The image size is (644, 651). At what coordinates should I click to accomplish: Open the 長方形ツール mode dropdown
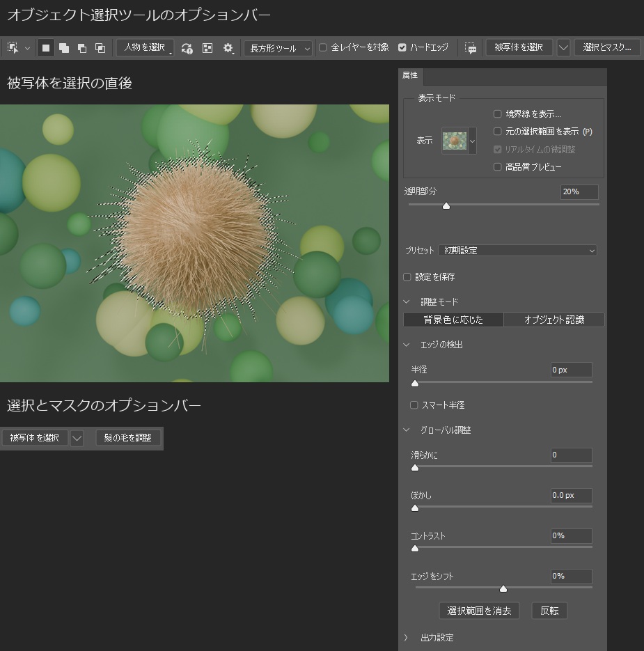pyautogui.click(x=278, y=48)
